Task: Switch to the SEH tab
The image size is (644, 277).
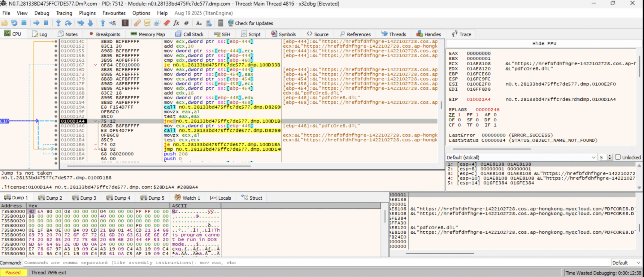Action: [x=222, y=34]
